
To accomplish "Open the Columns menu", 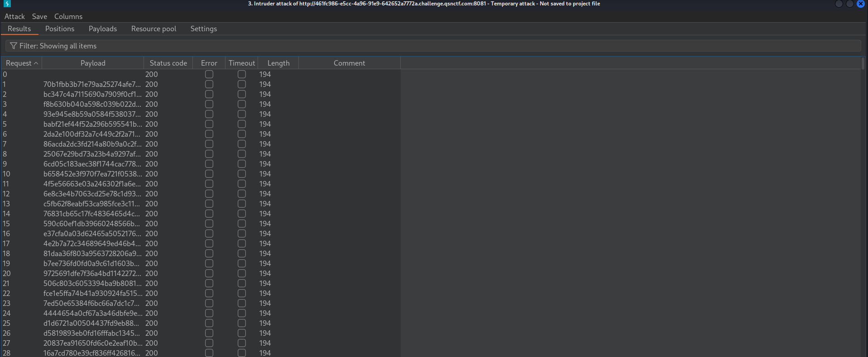I will coord(68,16).
